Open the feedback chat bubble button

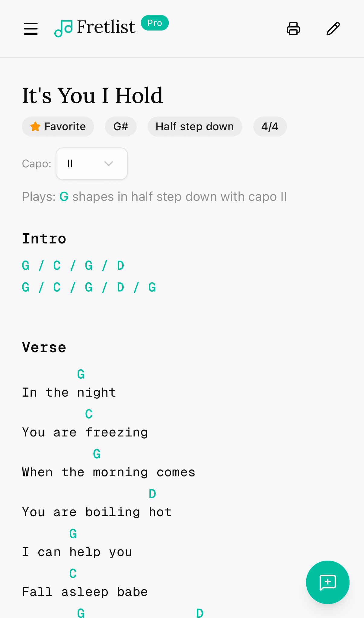(x=327, y=582)
